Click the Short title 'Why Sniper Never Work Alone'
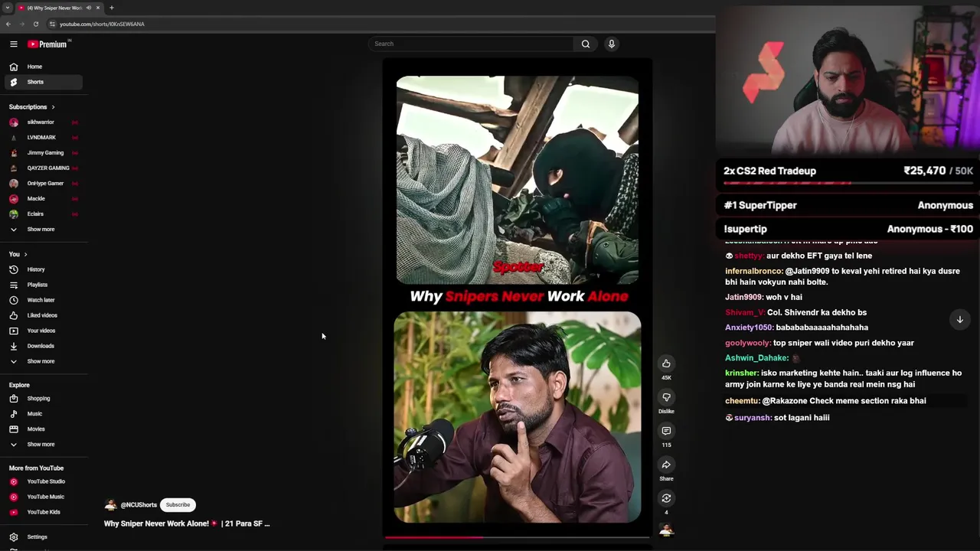Screen dimensions: 980x551 point(187,524)
